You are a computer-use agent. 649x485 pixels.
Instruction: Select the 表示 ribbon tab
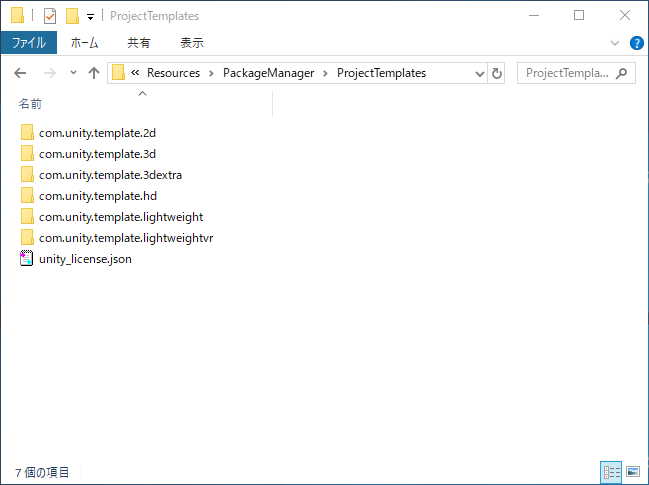click(192, 43)
